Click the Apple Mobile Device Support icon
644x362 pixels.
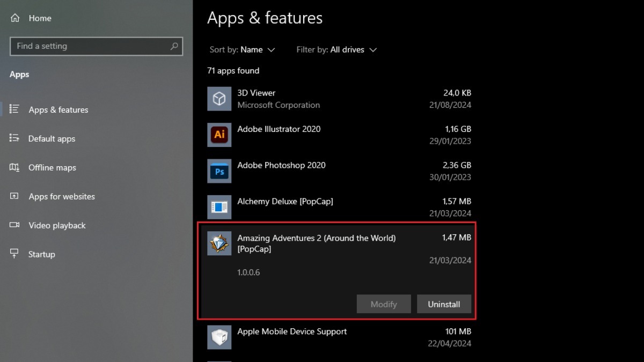click(219, 337)
